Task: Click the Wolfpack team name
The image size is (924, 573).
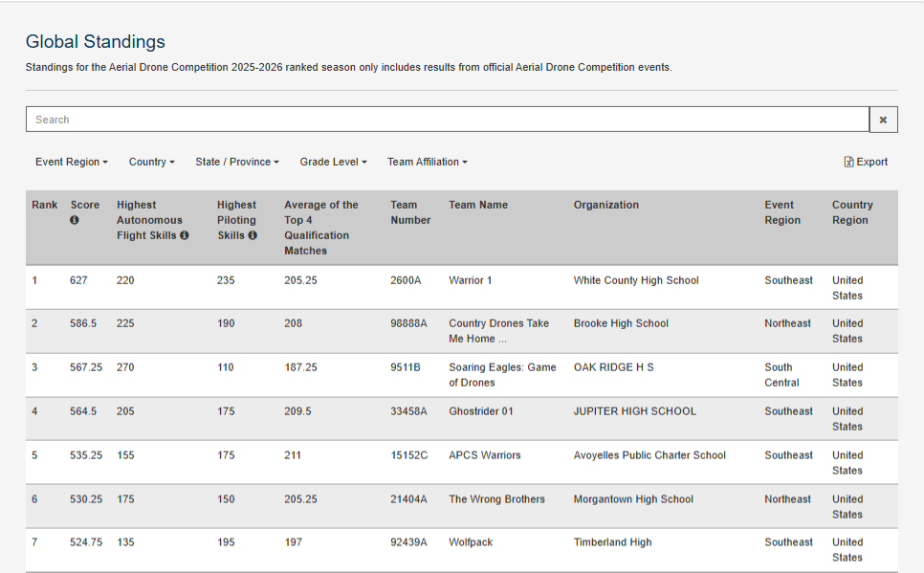Action: (x=471, y=542)
